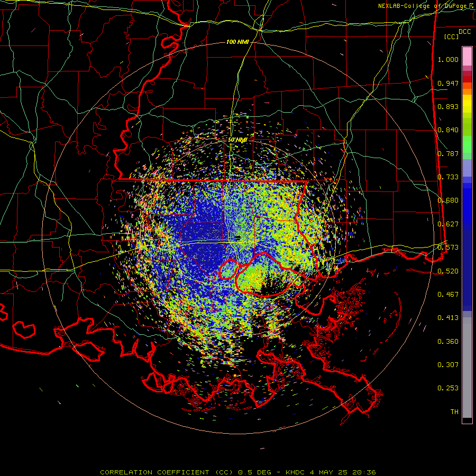Select the 0.840 value on the color scale
The width and height of the screenshot is (476, 476).
[448, 130]
